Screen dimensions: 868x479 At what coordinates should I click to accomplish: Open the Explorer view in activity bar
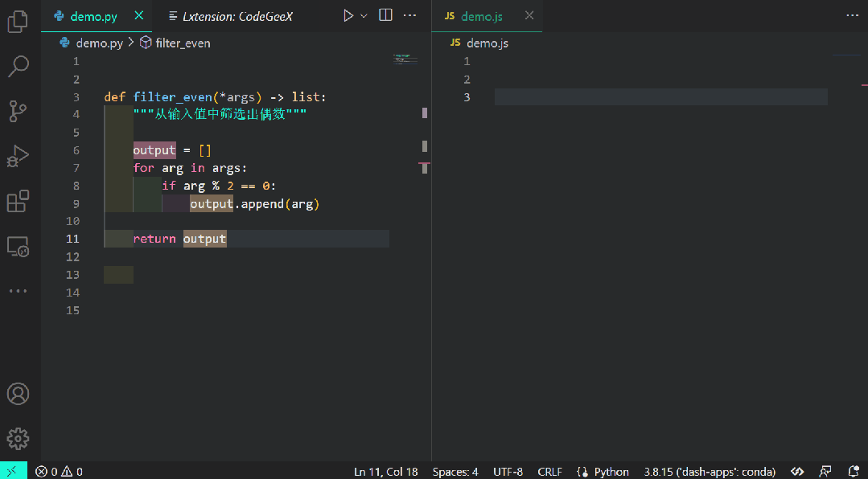point(18,22)
